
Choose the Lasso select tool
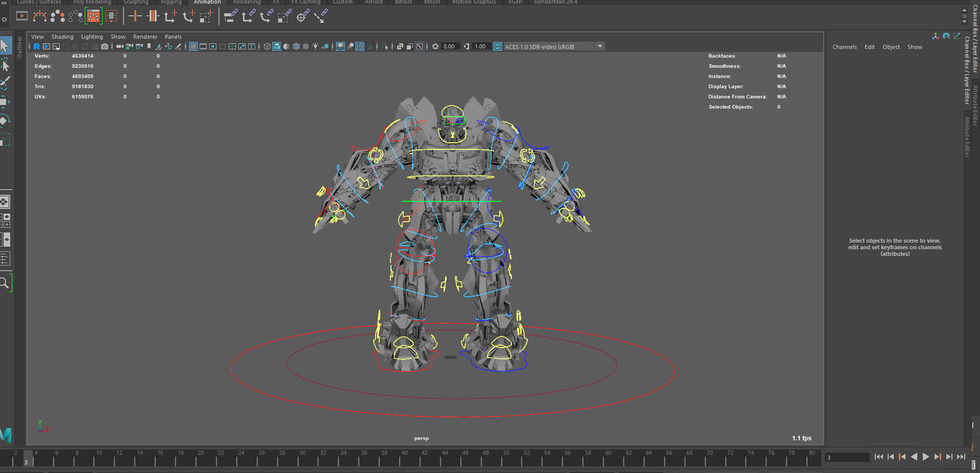[x=4, y=64]
